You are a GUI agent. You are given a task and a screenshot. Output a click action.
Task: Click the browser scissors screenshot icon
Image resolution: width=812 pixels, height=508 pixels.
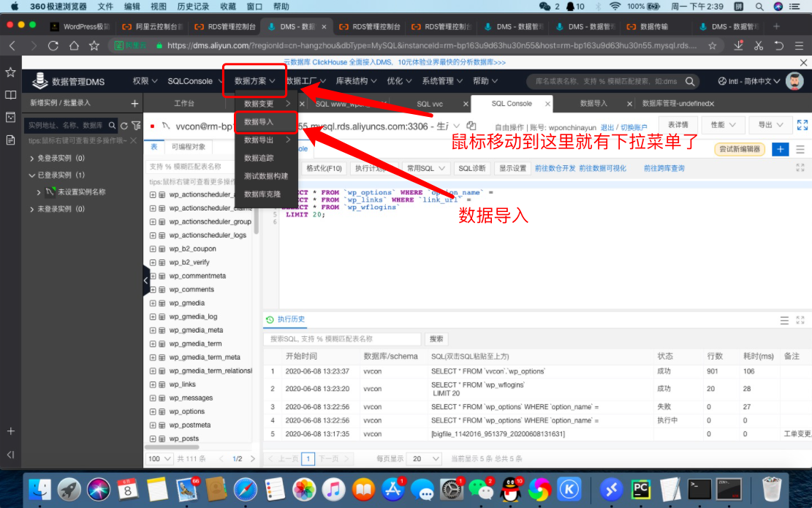(x=759, y=45)
